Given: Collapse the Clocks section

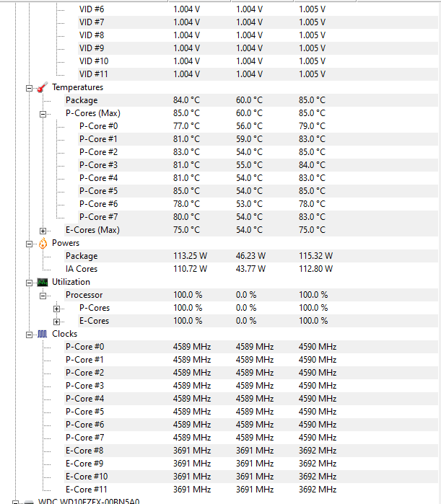Looking at the screenshot, I should point(30,334).
